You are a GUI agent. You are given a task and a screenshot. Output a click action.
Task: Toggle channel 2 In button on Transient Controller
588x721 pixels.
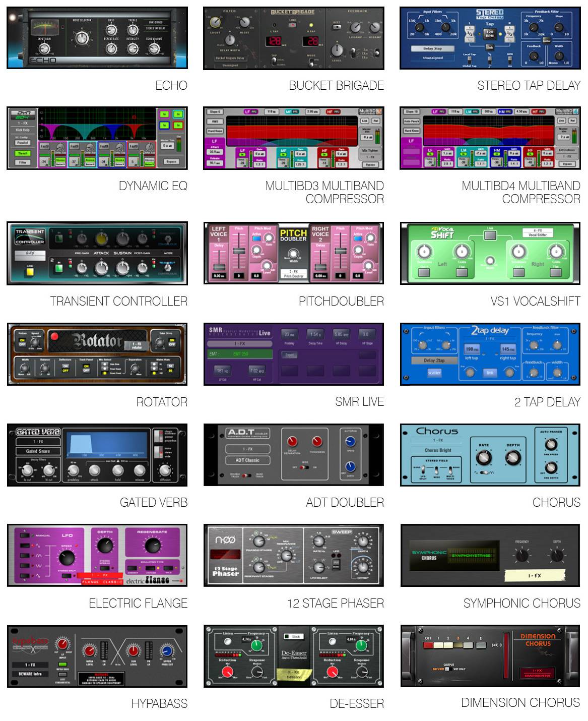click(x=59, y=268)
